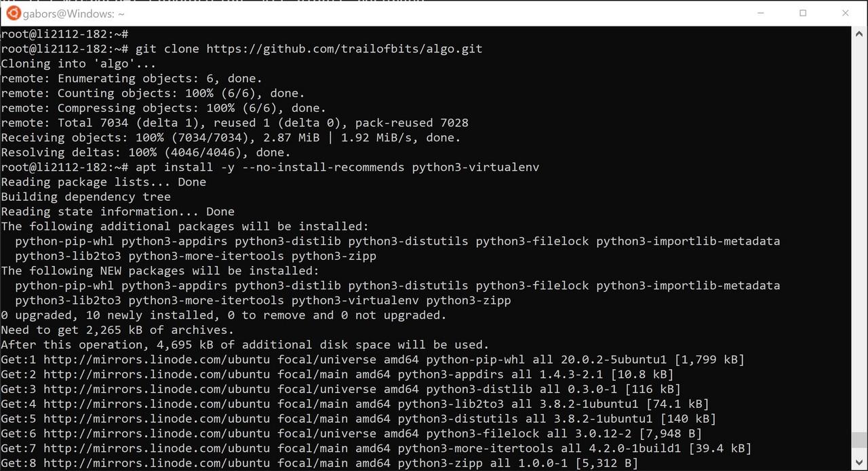Click the github.com/trailofbits/algo.git URL
868x471 pixels.
pyautogui.click(x=344, y=49)
